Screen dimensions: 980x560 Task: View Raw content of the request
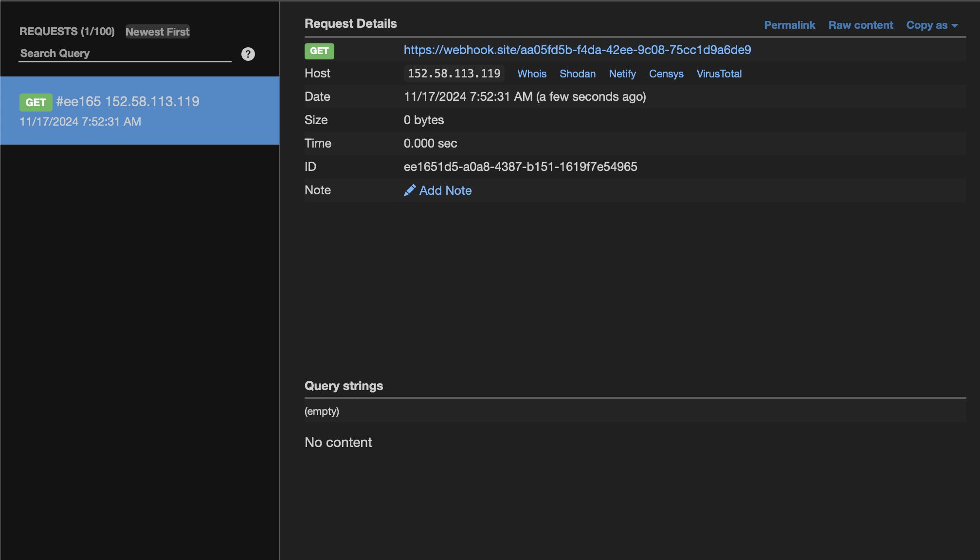click(x=861, y=25)
